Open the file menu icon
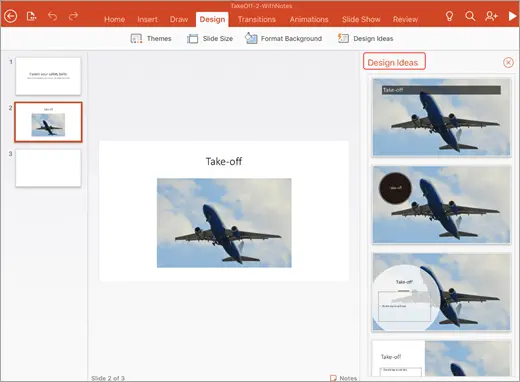The width and height of the screenshot is (520, 382). [31, 16]
